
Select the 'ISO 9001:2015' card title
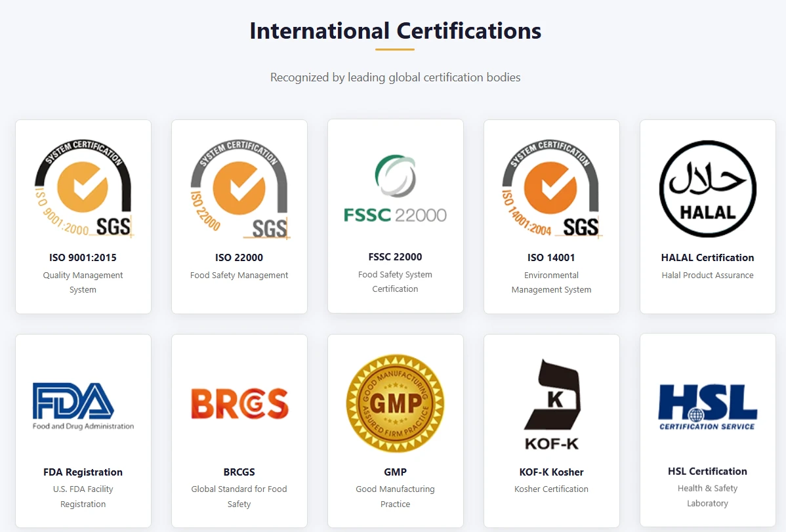[83, 257]
